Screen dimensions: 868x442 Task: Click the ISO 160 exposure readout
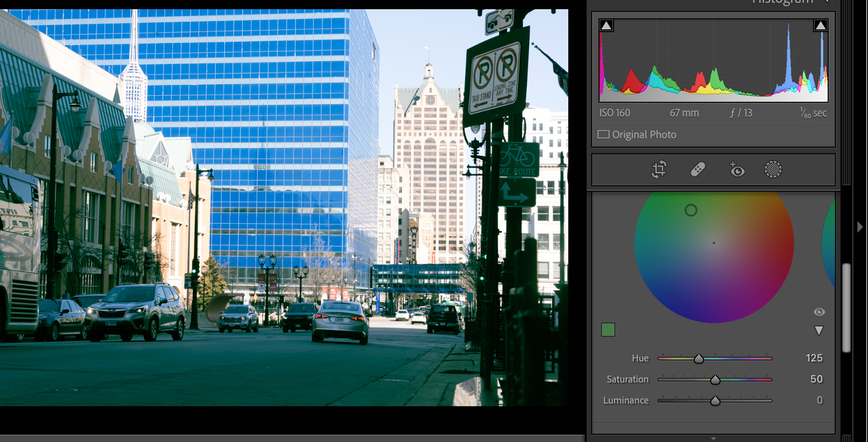point(614,113)
